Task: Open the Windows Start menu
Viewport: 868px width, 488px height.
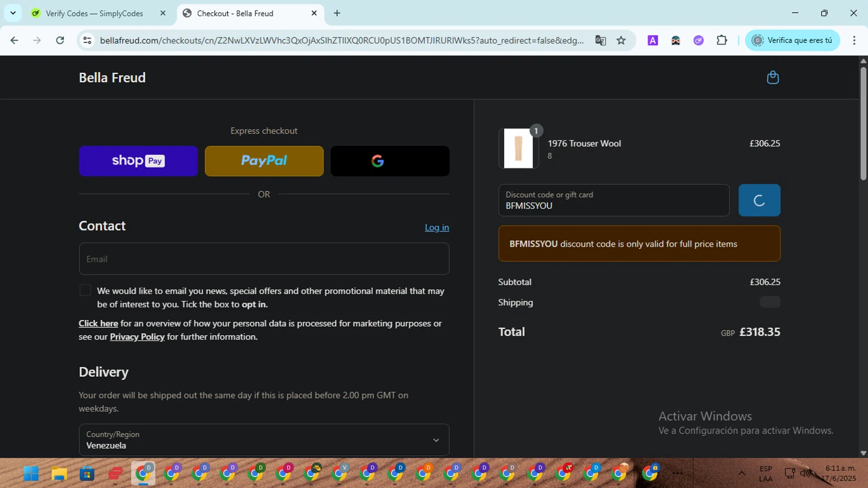Action: click(x=31, y=474)
